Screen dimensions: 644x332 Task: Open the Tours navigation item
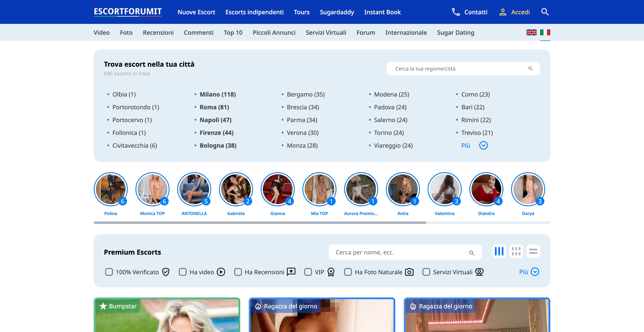click(302, 12)
